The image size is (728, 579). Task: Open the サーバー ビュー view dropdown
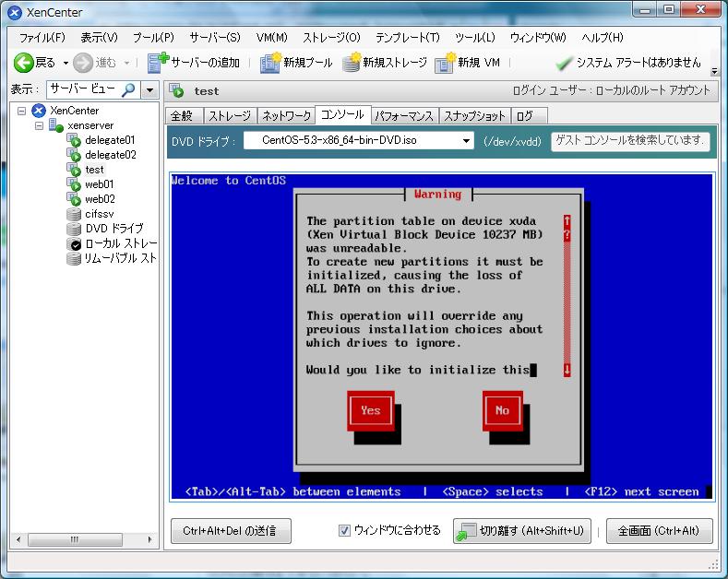click(x=149, y=89)
